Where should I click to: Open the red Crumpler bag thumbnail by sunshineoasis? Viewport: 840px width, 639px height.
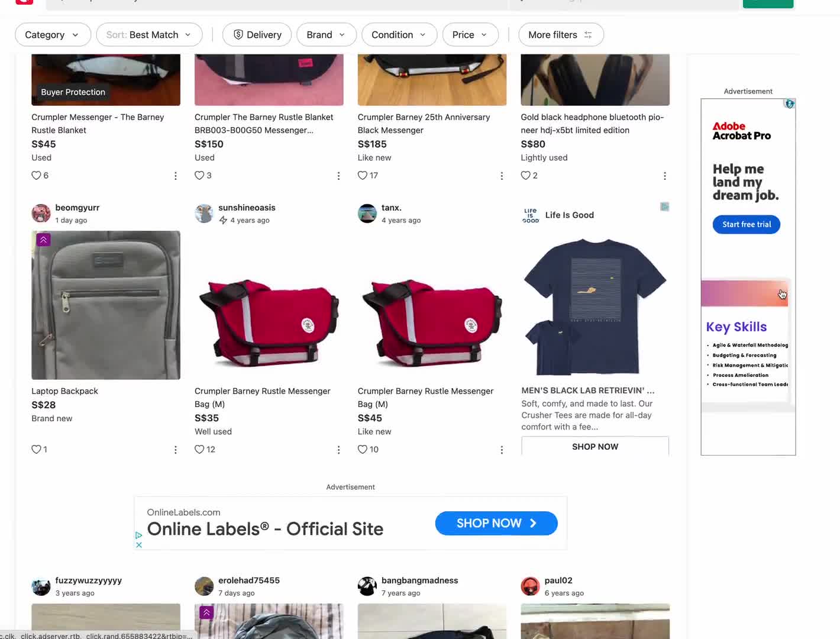coord(269,305)
